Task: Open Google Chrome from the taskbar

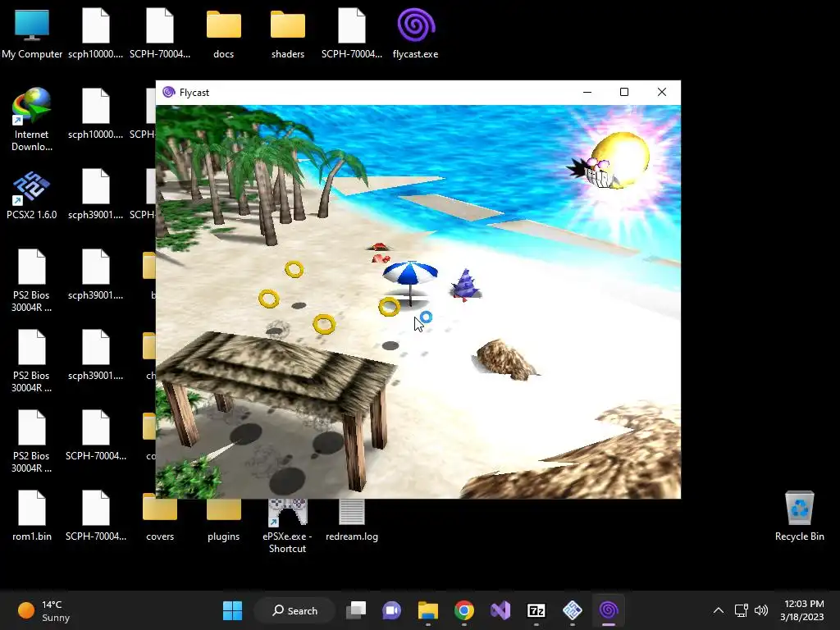Action: click(x=464, y=610)
